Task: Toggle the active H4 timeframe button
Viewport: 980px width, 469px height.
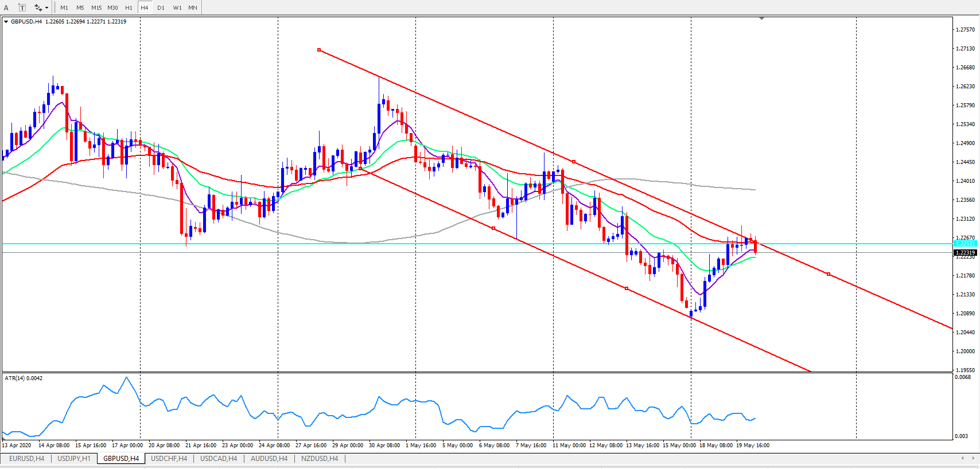Action: 145,7
